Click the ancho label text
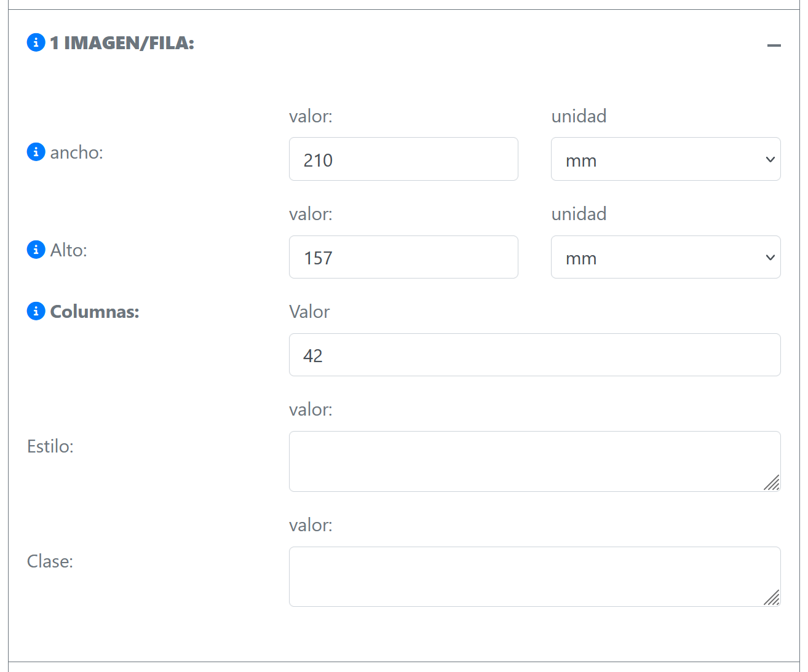Screen dimensions: 808x672 coord(77,152)
